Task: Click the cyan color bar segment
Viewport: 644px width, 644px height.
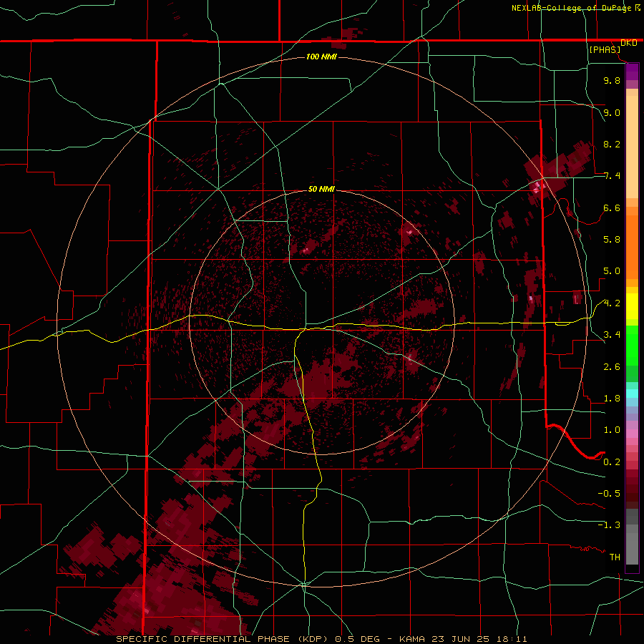Action: coord(632,394)
